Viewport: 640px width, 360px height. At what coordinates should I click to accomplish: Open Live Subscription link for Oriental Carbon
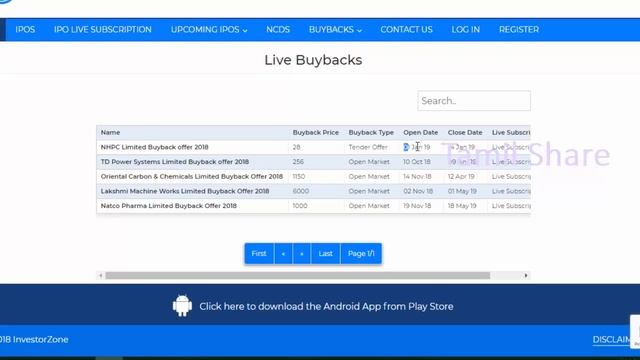click(511, 177)
